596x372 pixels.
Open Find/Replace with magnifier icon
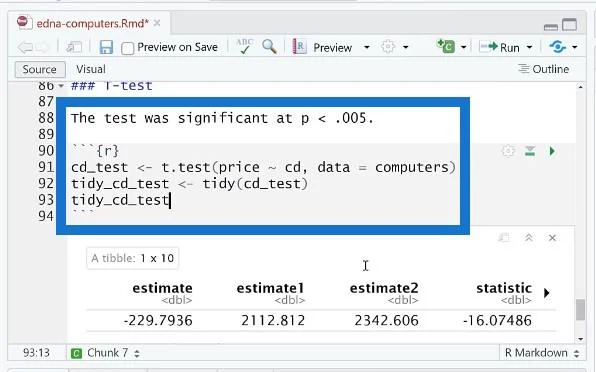[x=269, y=47]
